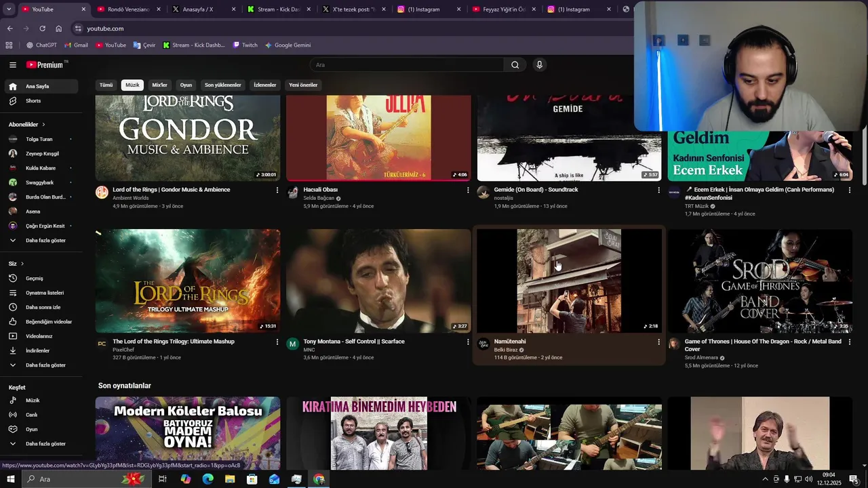The height and width of the screenshot is (488, 868).
Task: Open options menu for Hacıalı Obası video
Action: click(467, 190)
